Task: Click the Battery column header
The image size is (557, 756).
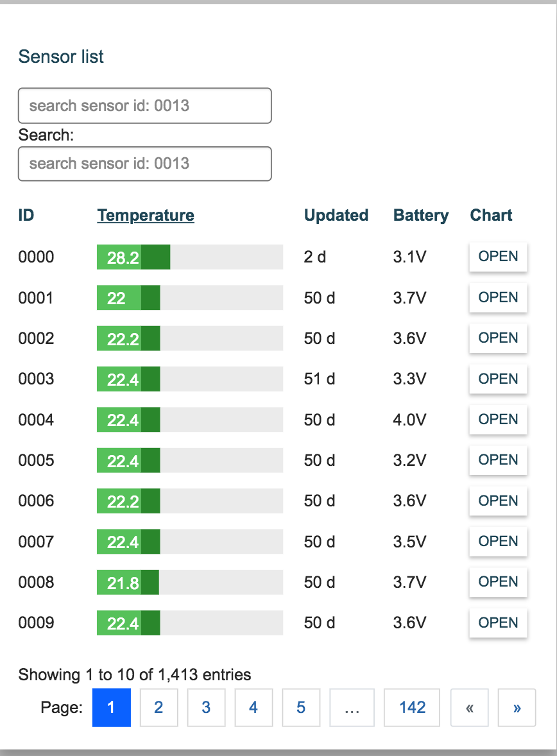Action: 421,215
